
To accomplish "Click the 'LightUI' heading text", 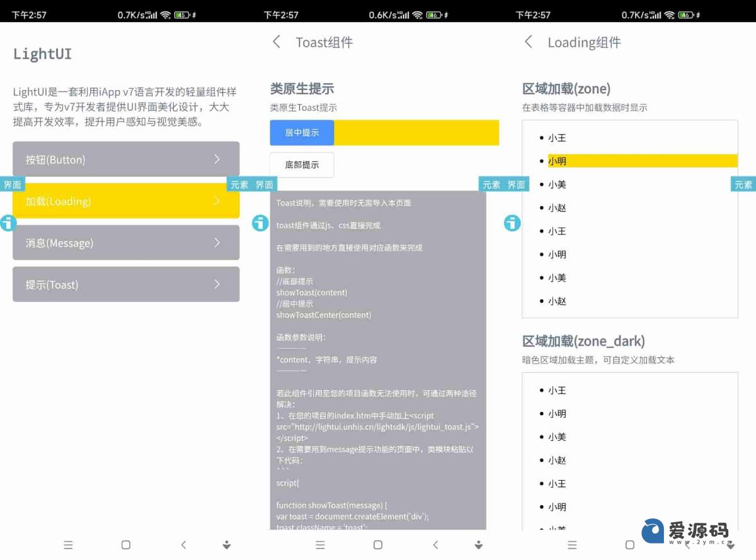I will [x=42, y=54].
